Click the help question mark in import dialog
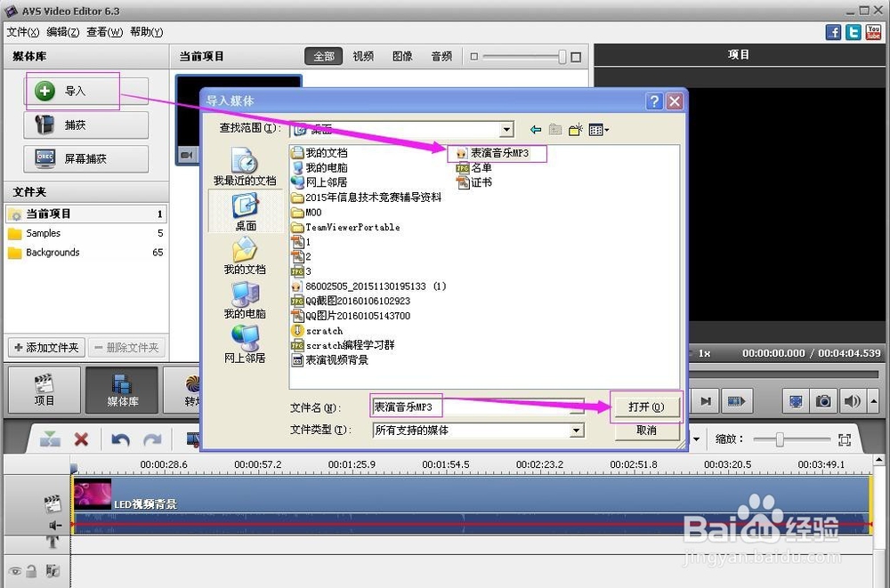 [x=654, y=101]
